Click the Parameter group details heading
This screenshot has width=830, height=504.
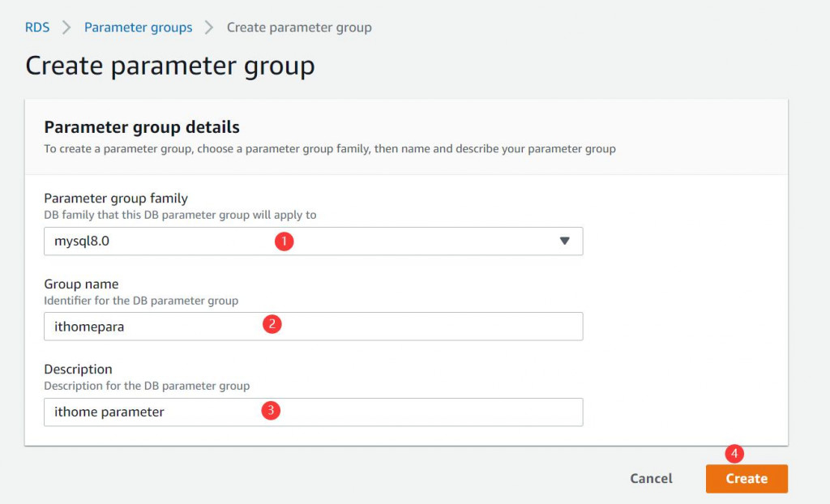click(x=142, y=127)
